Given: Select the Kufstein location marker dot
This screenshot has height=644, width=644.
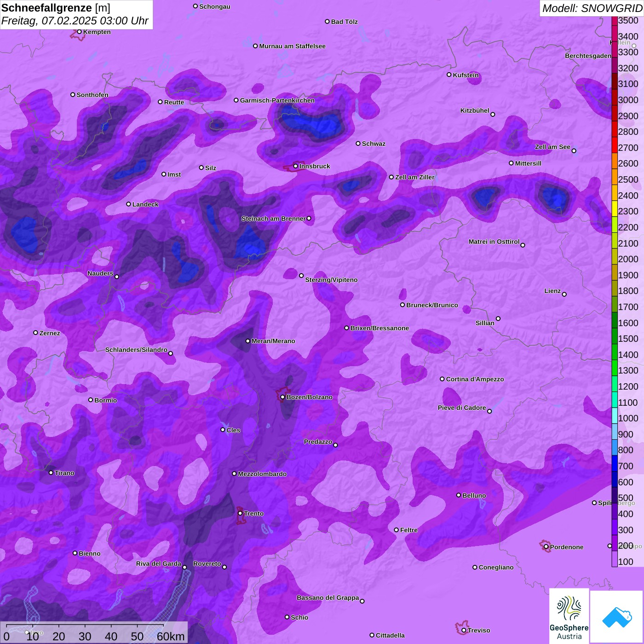Looking at the screenshot, I should coord(449,75).
